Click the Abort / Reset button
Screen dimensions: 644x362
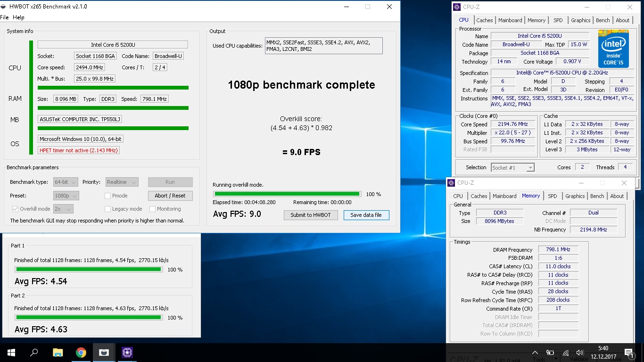pos(170,196)
